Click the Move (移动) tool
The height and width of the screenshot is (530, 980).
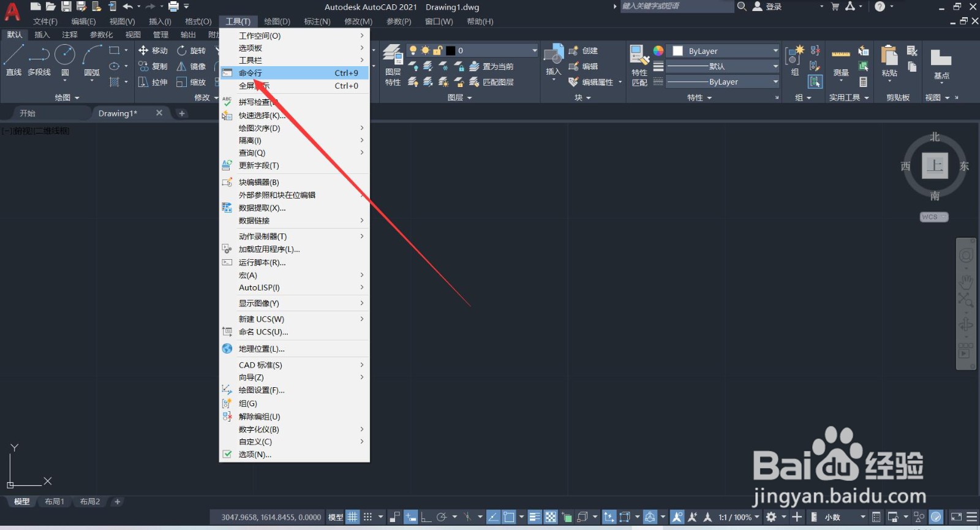click(153, 50)
